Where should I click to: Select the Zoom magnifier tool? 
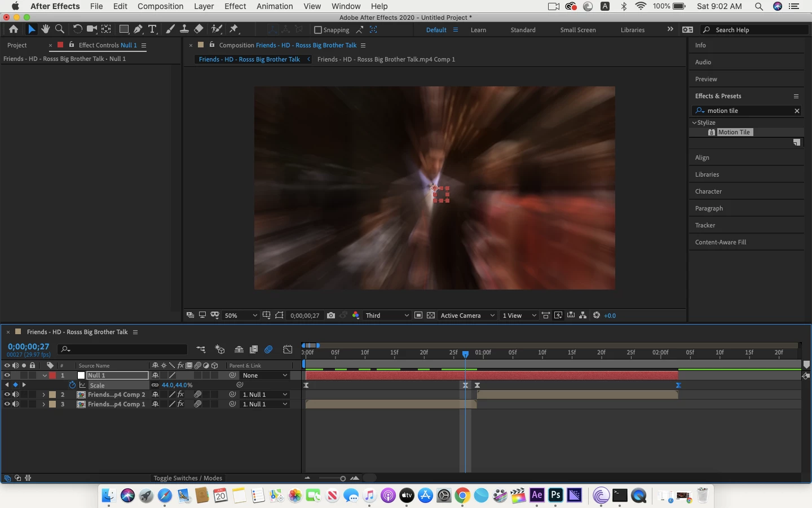pos(60,29)
